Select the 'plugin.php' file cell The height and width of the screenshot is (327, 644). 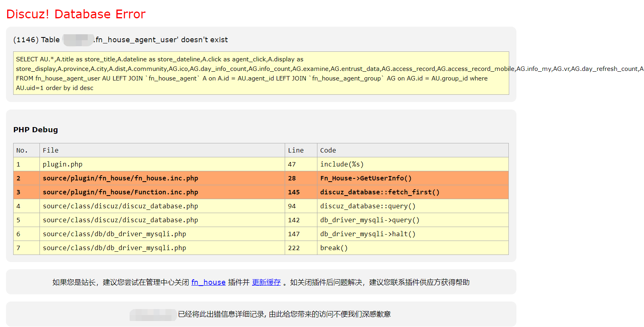pos(162,164)
